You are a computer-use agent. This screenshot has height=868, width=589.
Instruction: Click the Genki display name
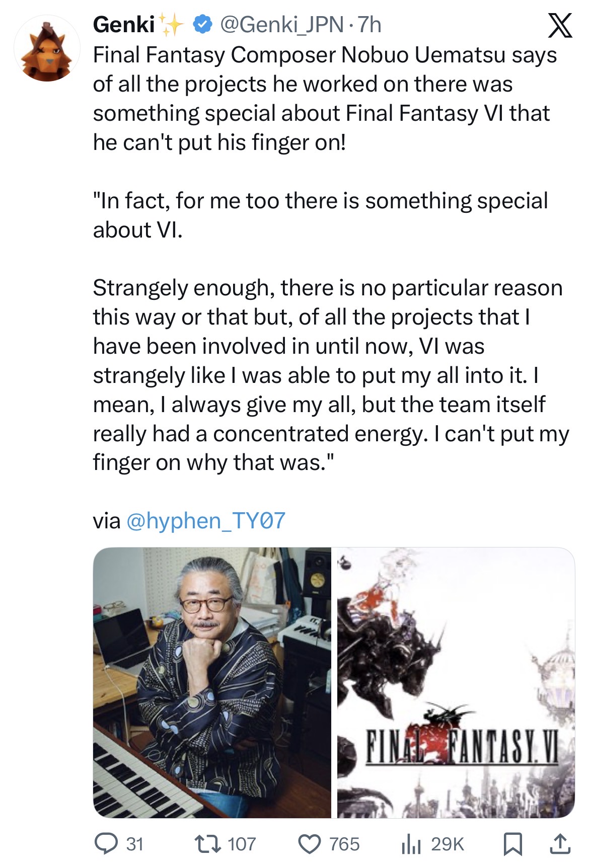[x=124, y=25]
